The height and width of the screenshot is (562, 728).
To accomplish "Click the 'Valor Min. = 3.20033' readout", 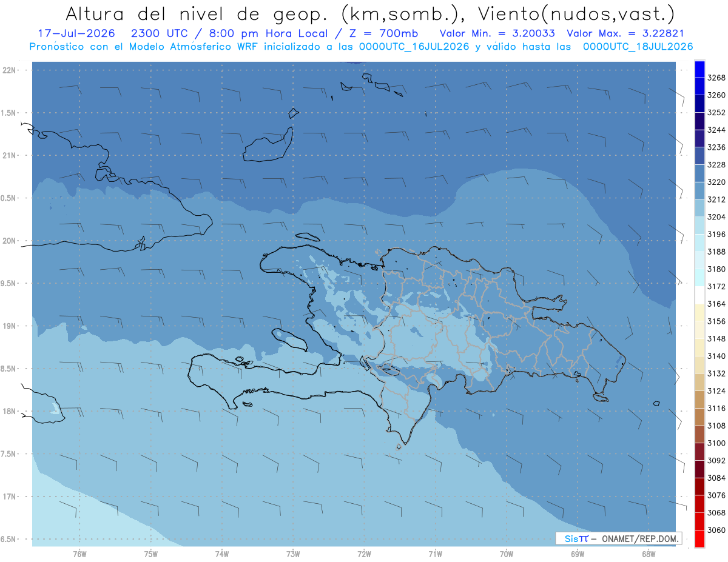I will click(x=497, y=33).
